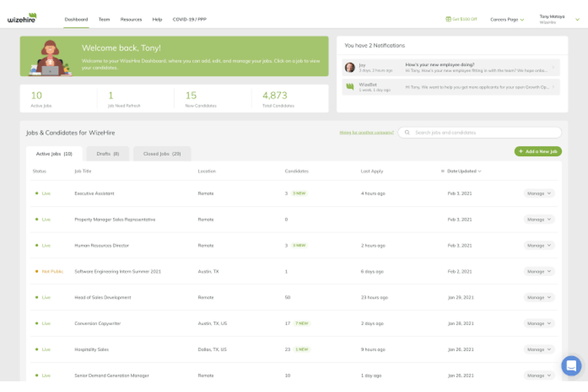This screenshot has height=392, width=588.
Task: Open the Property Manager Sales Representative job
Action: tap(115, 219)
